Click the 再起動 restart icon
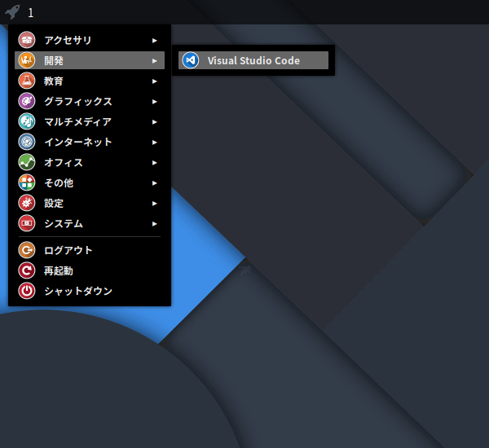 (x=27, y=270)
